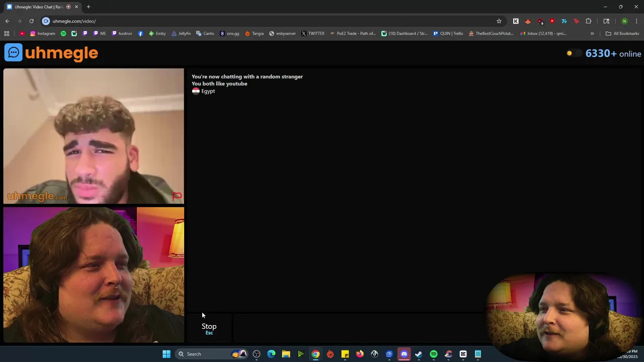Screen dimensions: 644x362
Task: Toggle the theme switch next to online count
Action: tap(573, 53)
